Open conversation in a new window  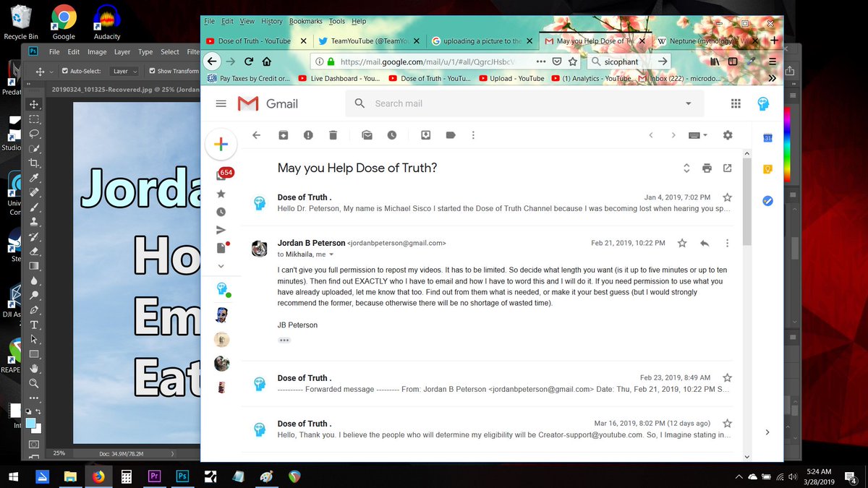[728, 168]
